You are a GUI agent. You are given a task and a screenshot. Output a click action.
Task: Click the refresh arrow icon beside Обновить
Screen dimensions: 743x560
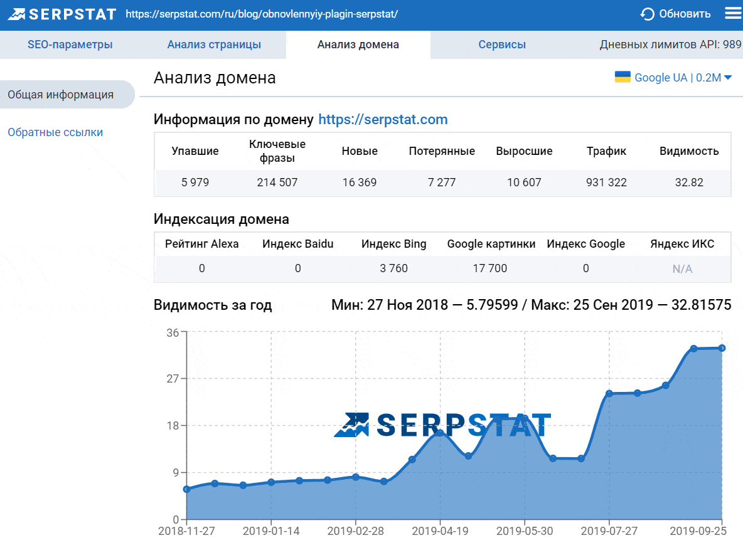coord(647,14)
